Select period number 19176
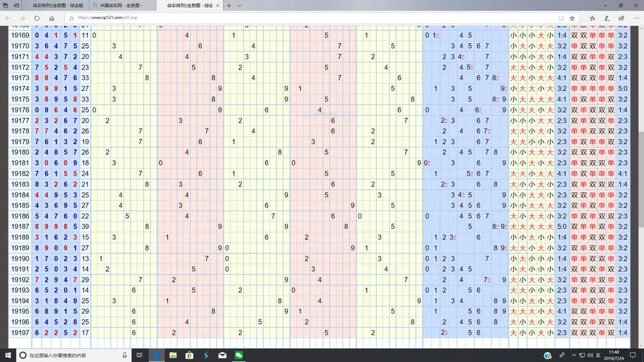This screenshot has height=362, width=644. click(x=20, y=110)
